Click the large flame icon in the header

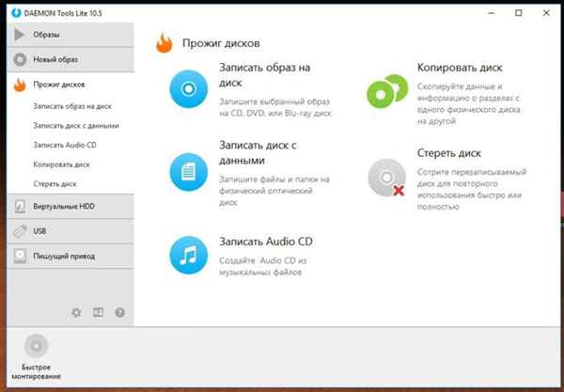(x=164, y=43)
